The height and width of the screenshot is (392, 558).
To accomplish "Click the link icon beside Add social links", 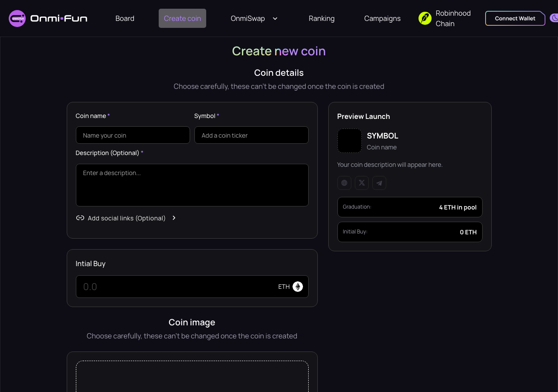I will [x=80, y=218].
